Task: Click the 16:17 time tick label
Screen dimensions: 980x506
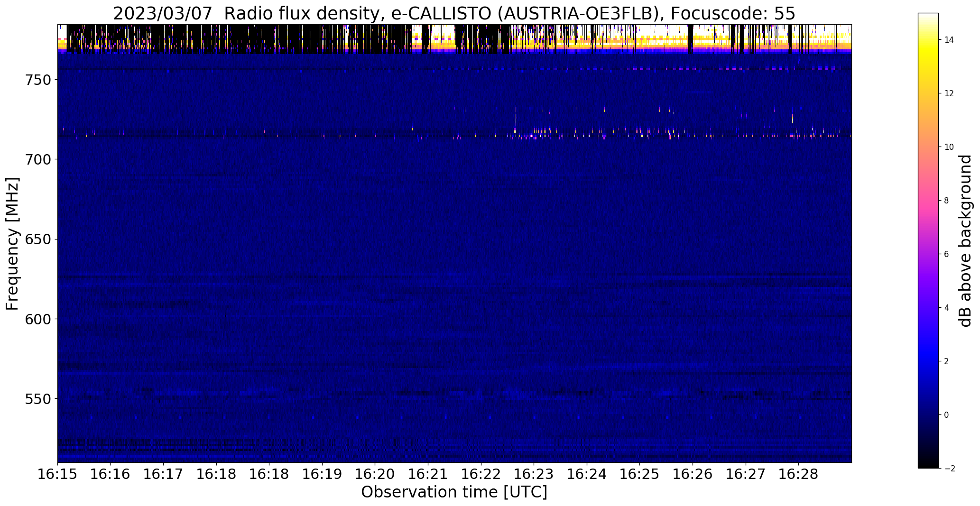Action: 163,474
